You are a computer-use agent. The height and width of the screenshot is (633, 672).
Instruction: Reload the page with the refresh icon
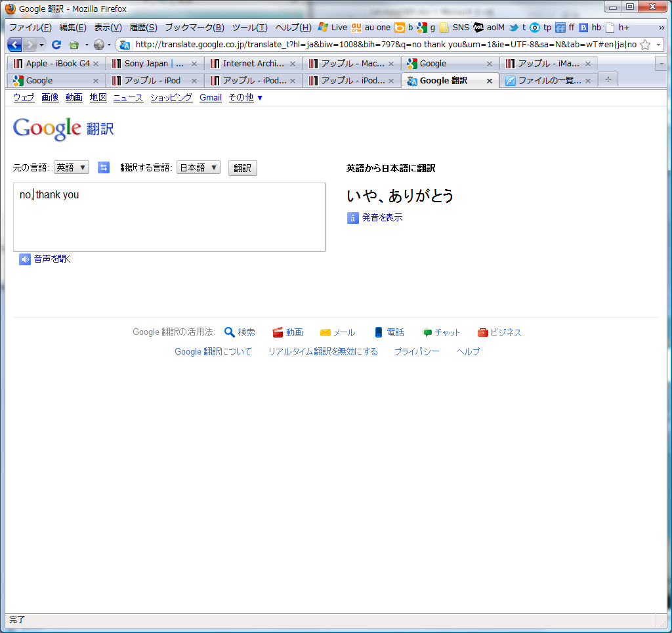[56, 44]
